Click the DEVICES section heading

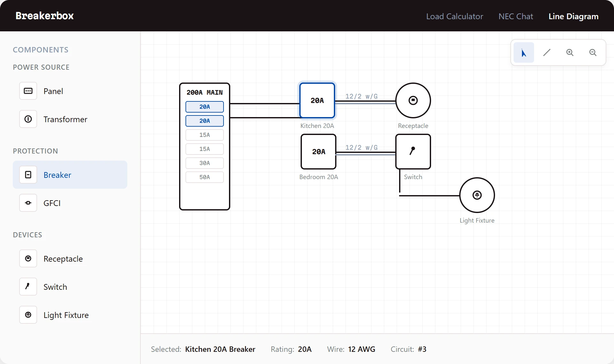tap(27, 235)
